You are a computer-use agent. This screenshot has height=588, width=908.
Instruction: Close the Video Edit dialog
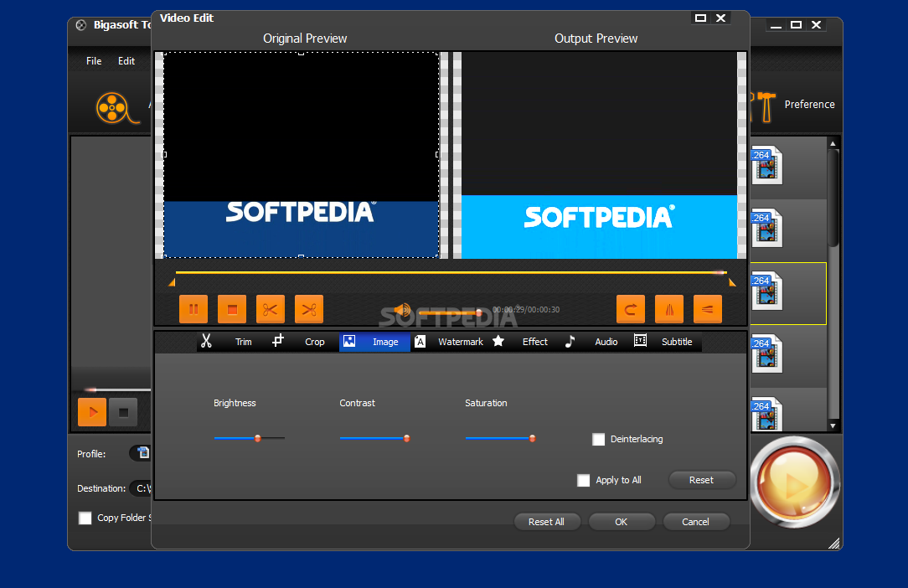point(721,18)
